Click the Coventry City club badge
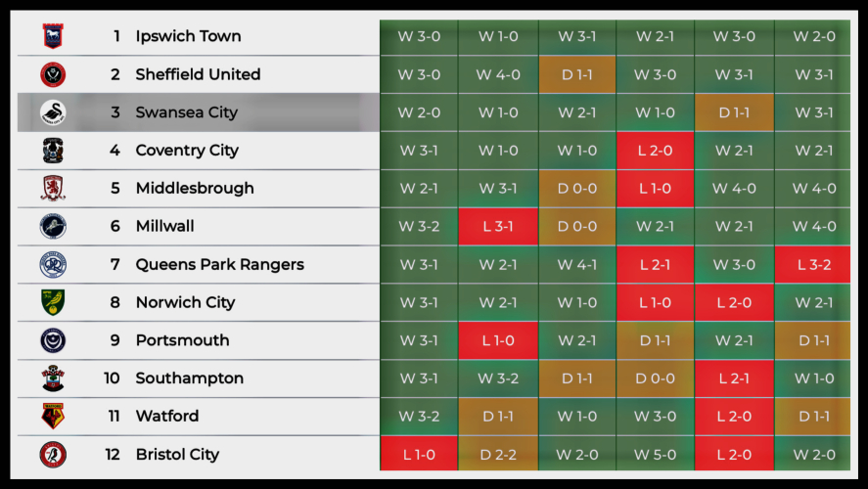The height and width of the screenshot is (489, 868). click(x=53, y=151)
